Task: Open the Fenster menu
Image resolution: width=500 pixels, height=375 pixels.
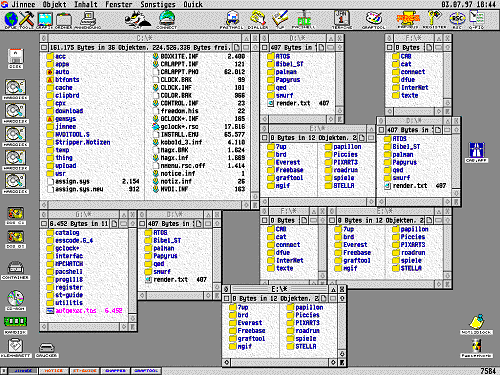Action: pos(119,4)
